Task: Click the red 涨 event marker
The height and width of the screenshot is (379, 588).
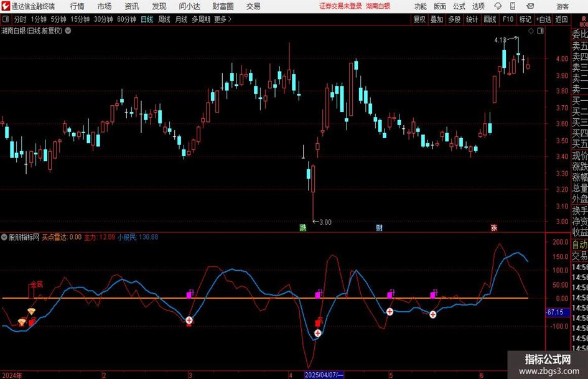Action: coord(494,227)
